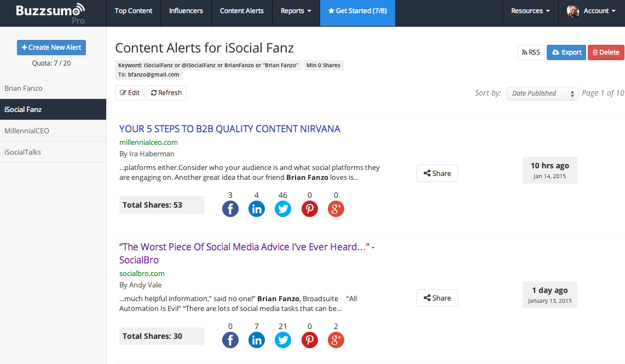Click Google Plus icon for B2B Nirvana article
625x364 pixels.
click(x=336, y=209)
